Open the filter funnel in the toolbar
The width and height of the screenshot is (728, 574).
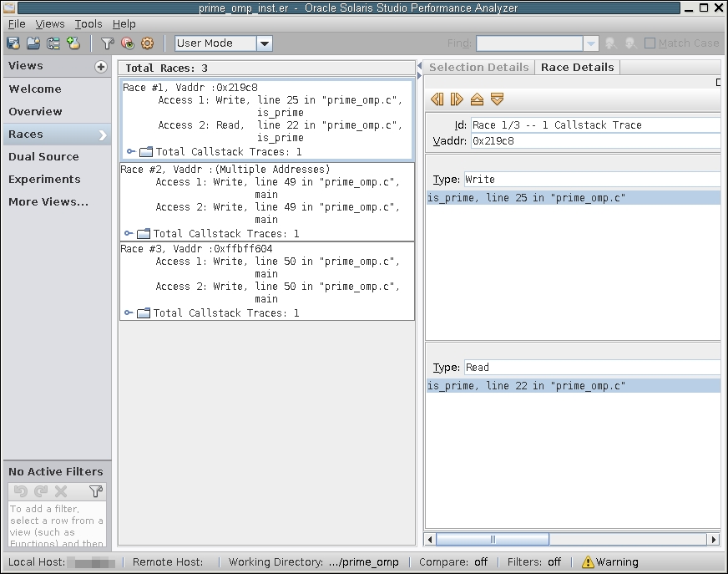point(108,43)
